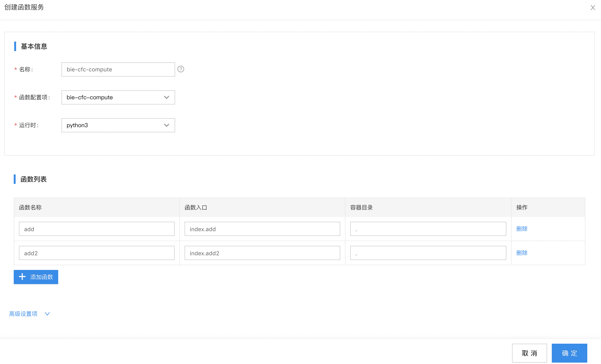The width and height of the screenshot is (601, 364).
Task: Click the 函数配置项 field label
Action: coord(34,97)
